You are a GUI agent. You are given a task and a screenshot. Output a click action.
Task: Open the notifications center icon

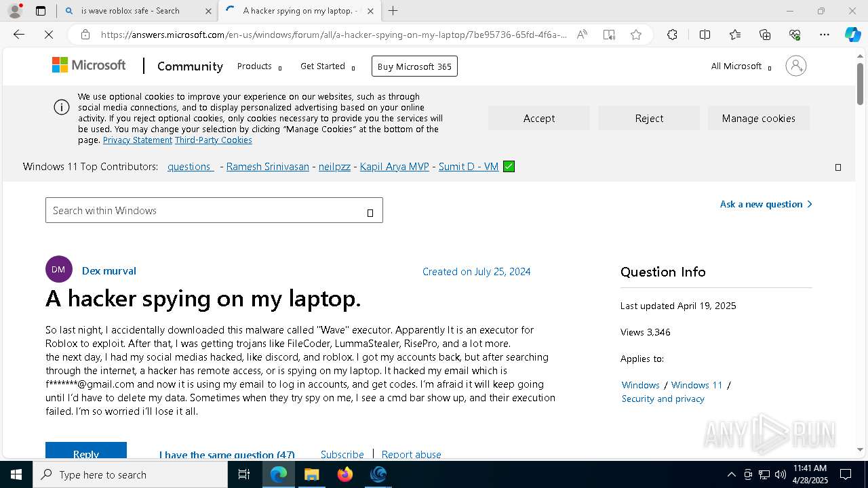(x=846, y=474)
